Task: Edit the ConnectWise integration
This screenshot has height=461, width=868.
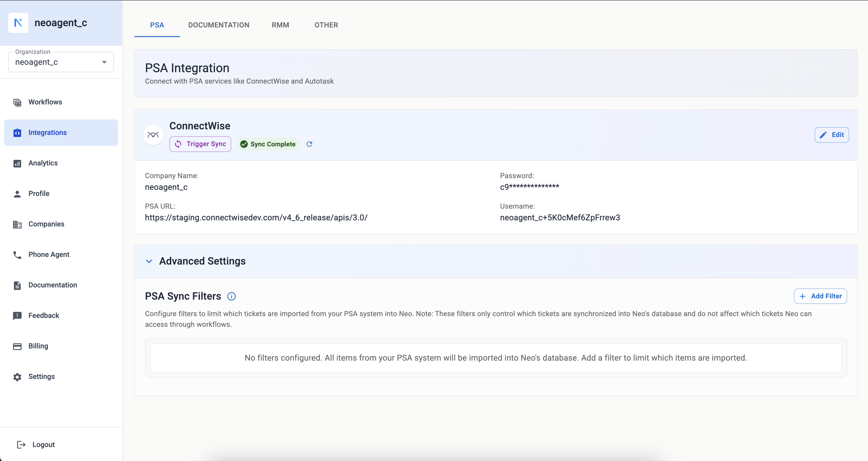Action: [x=832, y=135]
